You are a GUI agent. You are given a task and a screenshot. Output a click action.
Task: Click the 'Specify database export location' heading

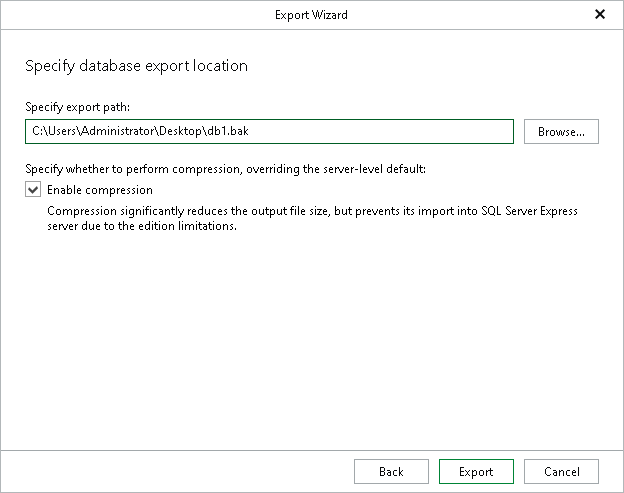[x=136, y=66]
